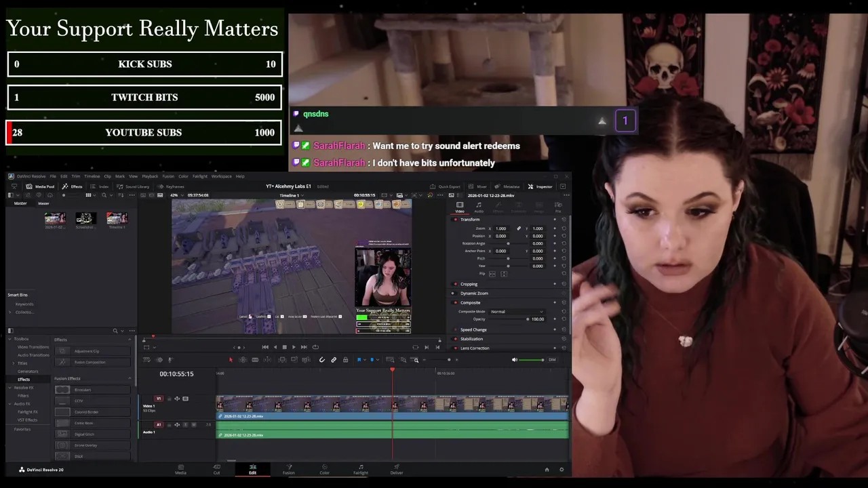Switch to the Cut page
868x488 pixels.
216,469
